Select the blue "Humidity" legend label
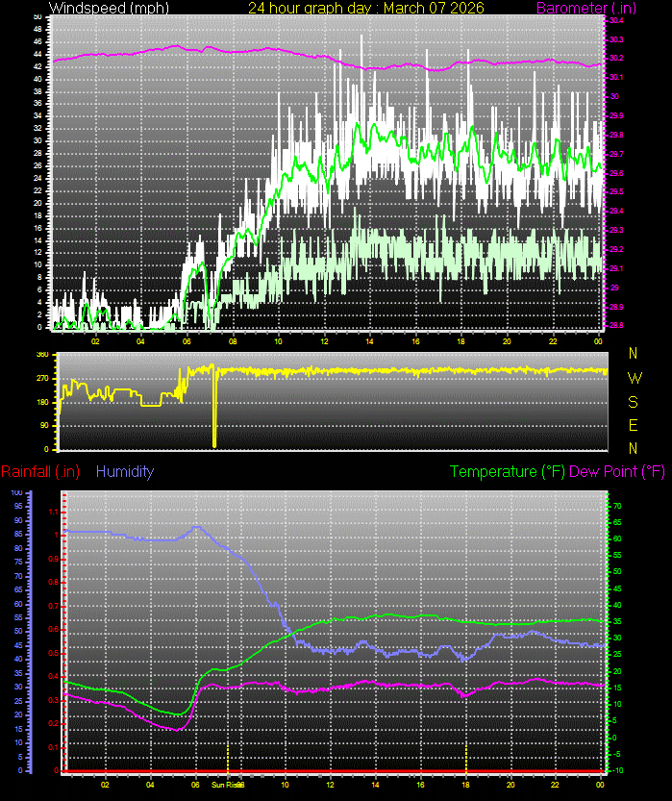The image size is (672, 801). click(125, 471)
